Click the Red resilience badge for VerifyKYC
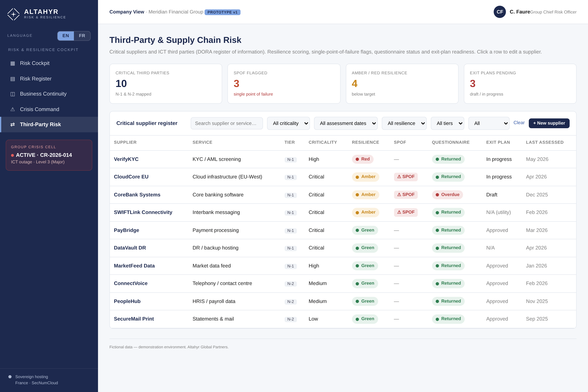 tap(363, 159)
